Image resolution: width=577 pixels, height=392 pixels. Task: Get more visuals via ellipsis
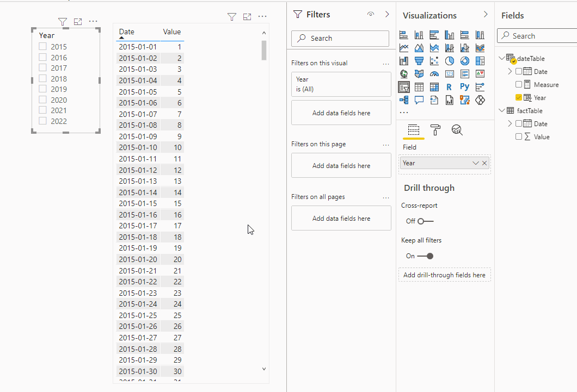pyautogui.click(x=404, y=113)
